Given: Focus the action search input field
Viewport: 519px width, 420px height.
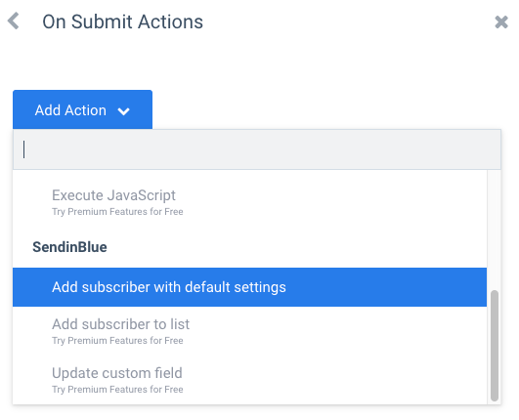Looking at the screenshot, I should click(257, 149).
